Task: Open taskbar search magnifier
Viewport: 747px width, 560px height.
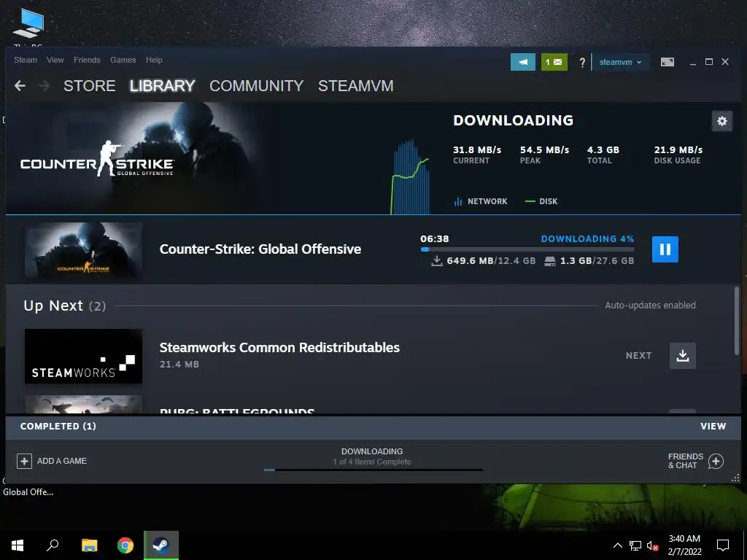Action: click(x=53, y=545)
